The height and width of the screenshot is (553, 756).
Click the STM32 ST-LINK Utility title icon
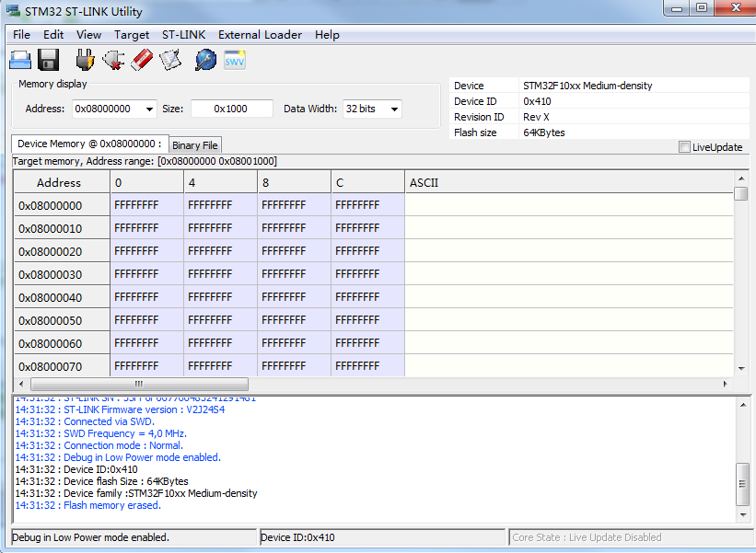pos(14,11)
